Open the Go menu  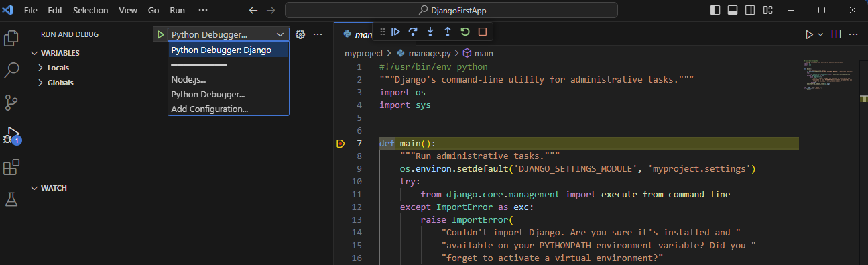click(x=153, y=11)
